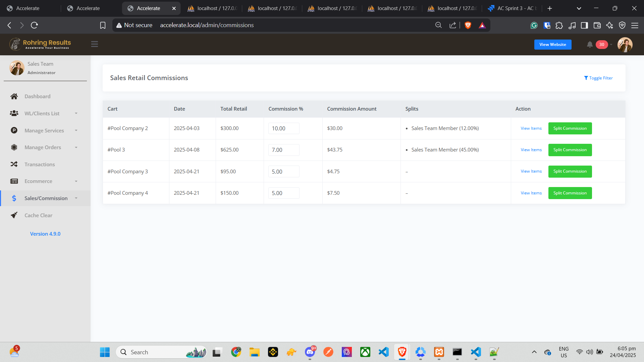Click the browser bookmark icon
The image size is (644, 362).
103,25
